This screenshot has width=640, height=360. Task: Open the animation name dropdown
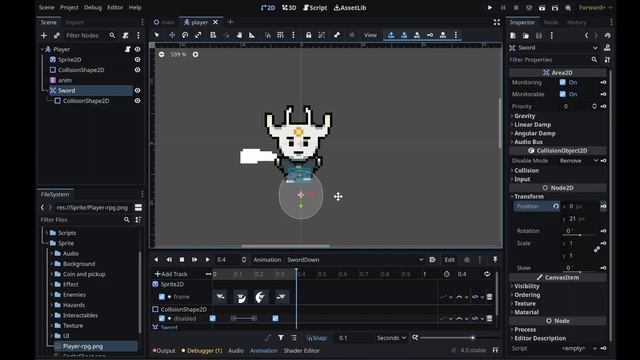[x=355, y=260]
